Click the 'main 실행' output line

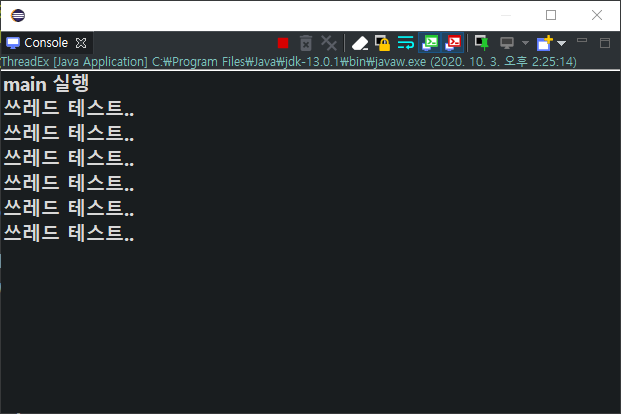pyautogui.click(x=46, y=84)
